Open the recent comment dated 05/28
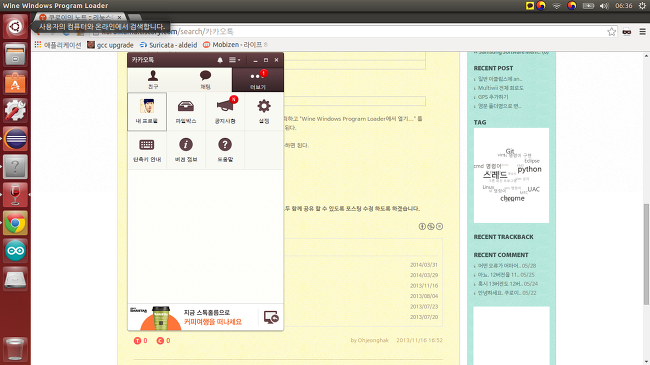This screenshot has width=650, height=365. click(x=507, y=265)
